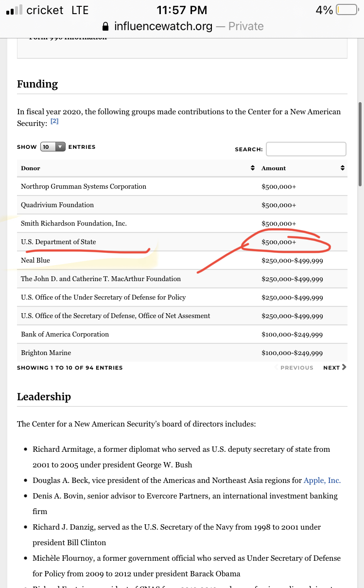Click Quadrivium Foundation amount $500,000+
Image resolution: width=364 pixels, height=588 pixels.
[x=279, y=205]
